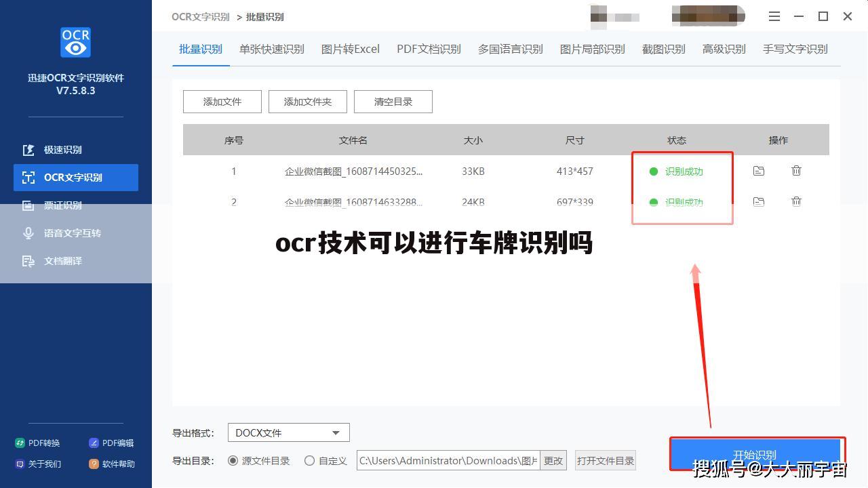Click the export directory path field
This screenshot has width=868, height=488.
pos(448,461)
